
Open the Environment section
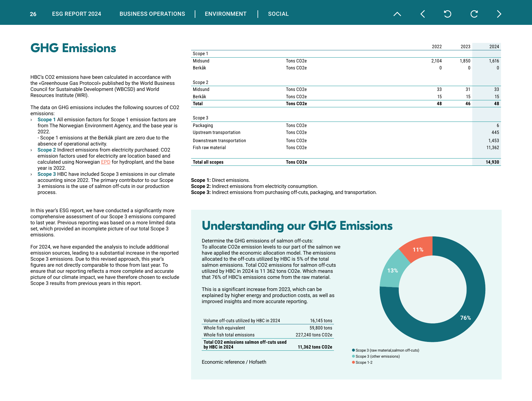pos(226,14)
